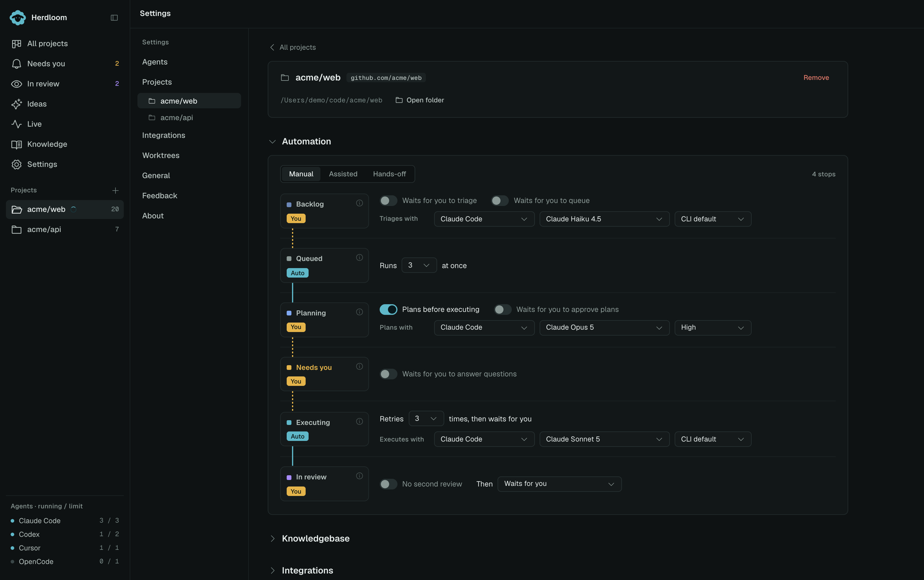Image resolution: width=924 pixels, height=580 pixels.
Task: Collapse the Automation section
Action: tap(272, 142)
